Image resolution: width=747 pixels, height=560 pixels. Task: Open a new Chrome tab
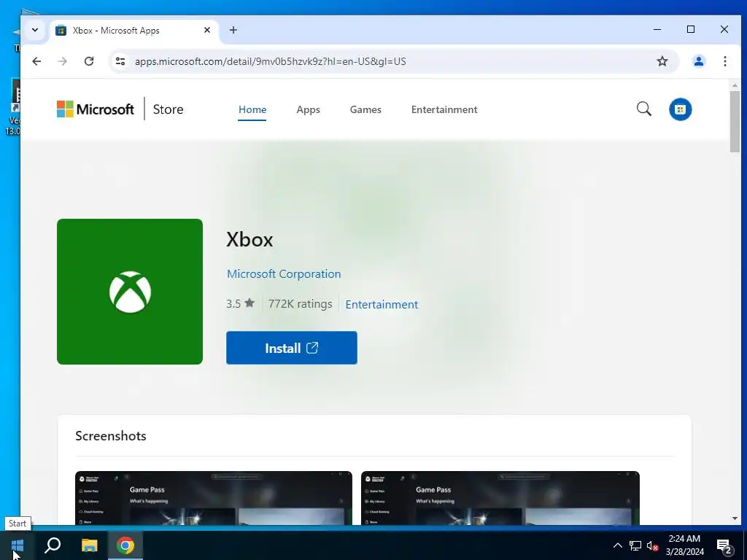tap(233, 30)
